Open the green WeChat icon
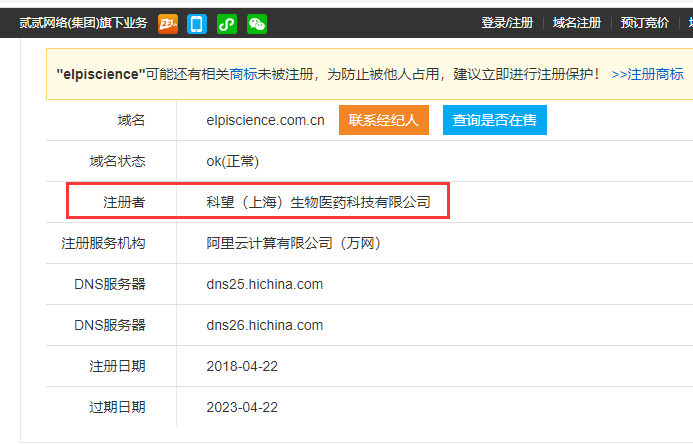This screenshot has width=693, height=444. 257,24
